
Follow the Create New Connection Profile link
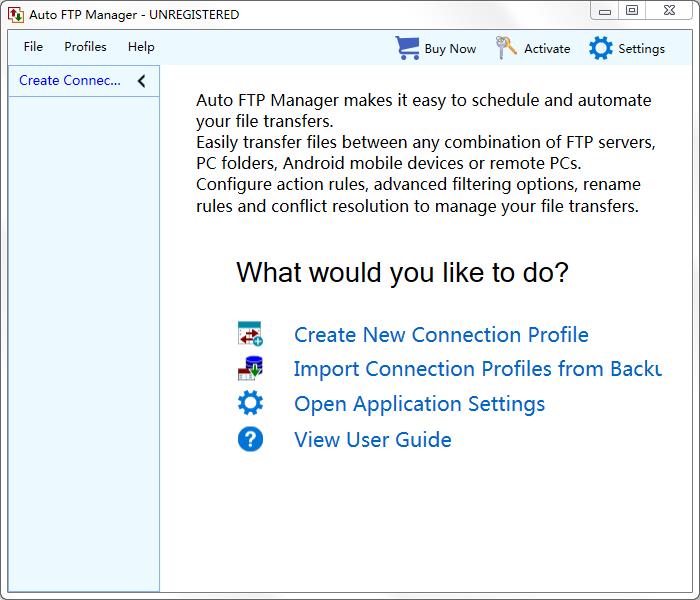pos(441,335)
